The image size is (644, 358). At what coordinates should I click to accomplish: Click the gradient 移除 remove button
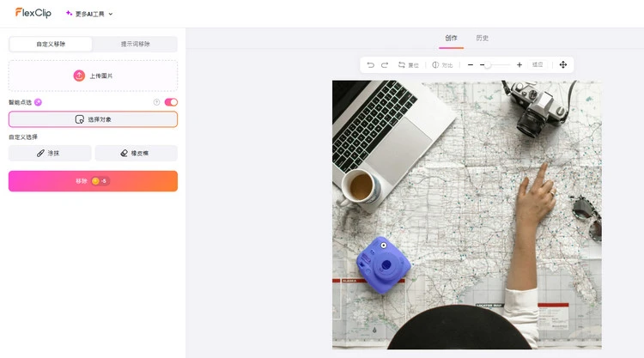(x=94, y=181)
